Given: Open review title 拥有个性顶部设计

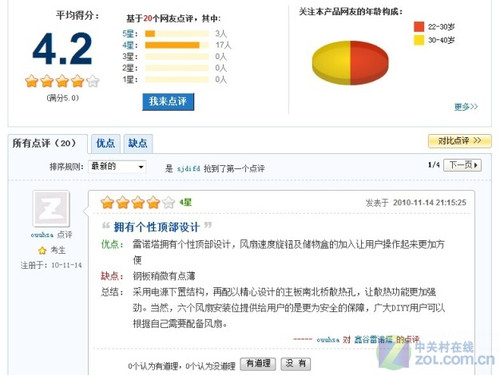Looking at the screenshot, I should click(157, 227).
